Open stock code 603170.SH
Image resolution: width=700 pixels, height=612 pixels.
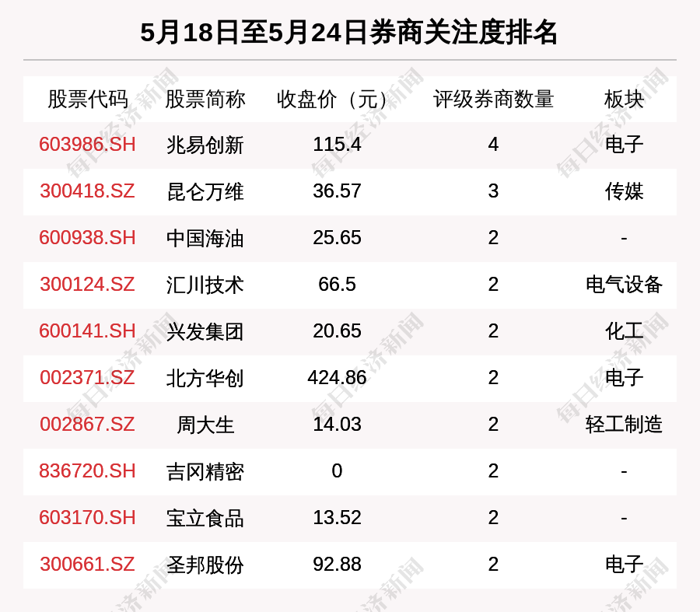click(x=87, y=518)
